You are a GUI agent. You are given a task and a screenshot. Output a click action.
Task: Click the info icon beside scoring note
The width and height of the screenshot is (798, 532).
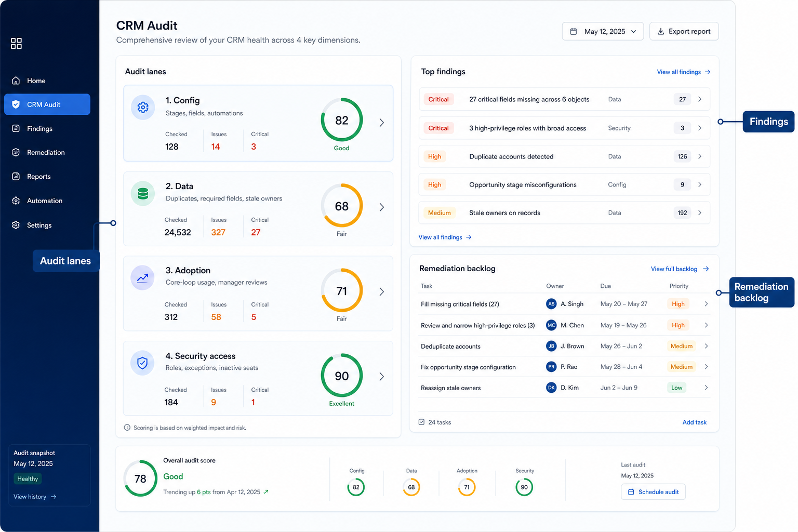coord(127,428)
